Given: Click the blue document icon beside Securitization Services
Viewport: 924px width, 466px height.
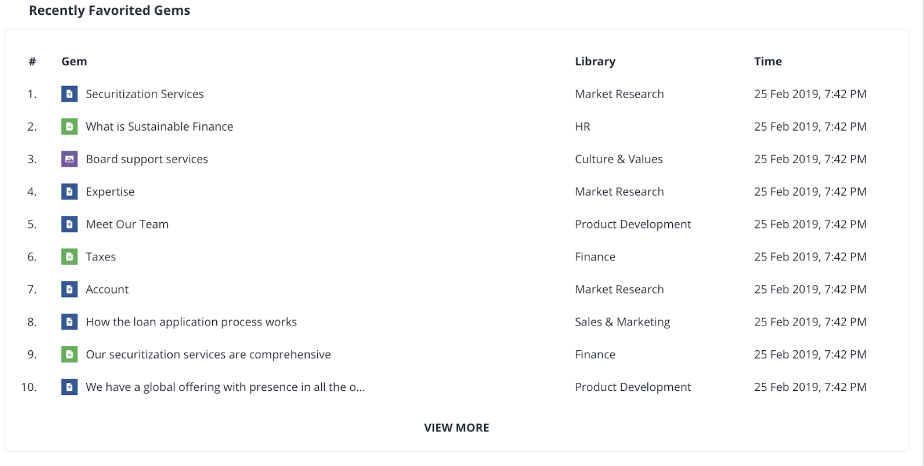Looking at the screenshot, I should (70, 94).
